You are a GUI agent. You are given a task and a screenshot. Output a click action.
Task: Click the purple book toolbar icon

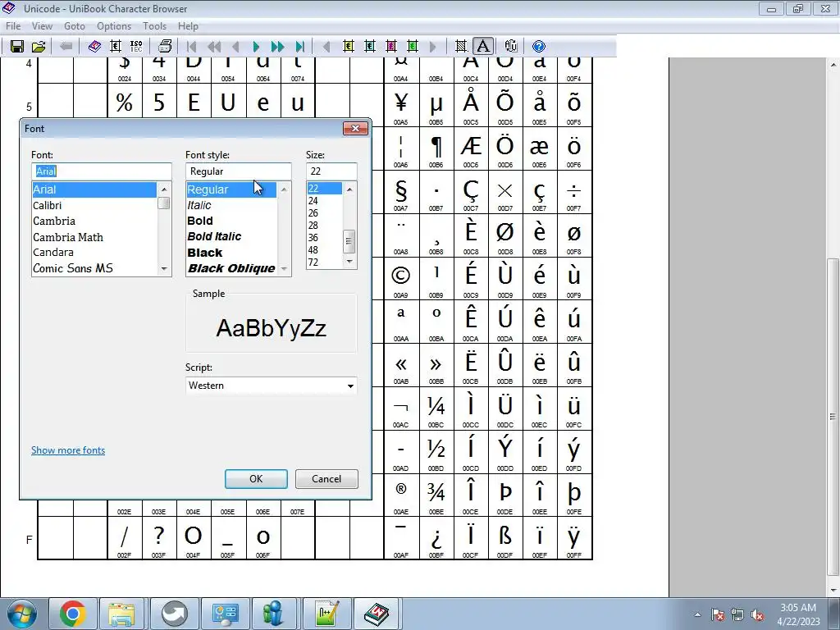[x=94, y=46]
